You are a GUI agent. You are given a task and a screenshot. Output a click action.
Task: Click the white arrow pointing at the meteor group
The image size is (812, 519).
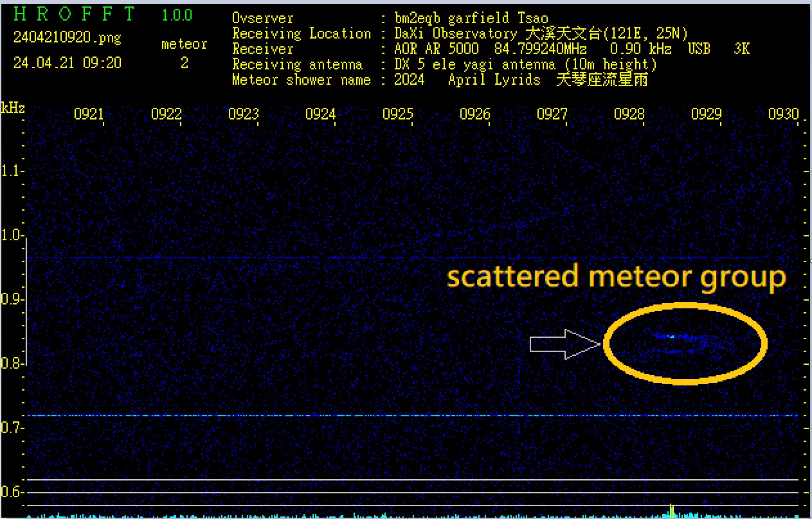[x=564, y=344]
